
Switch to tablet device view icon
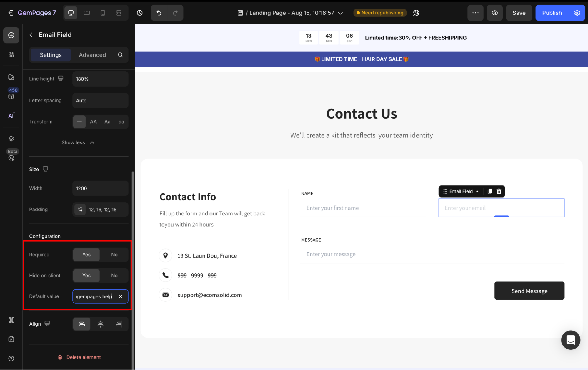click(x=87, y=13)
